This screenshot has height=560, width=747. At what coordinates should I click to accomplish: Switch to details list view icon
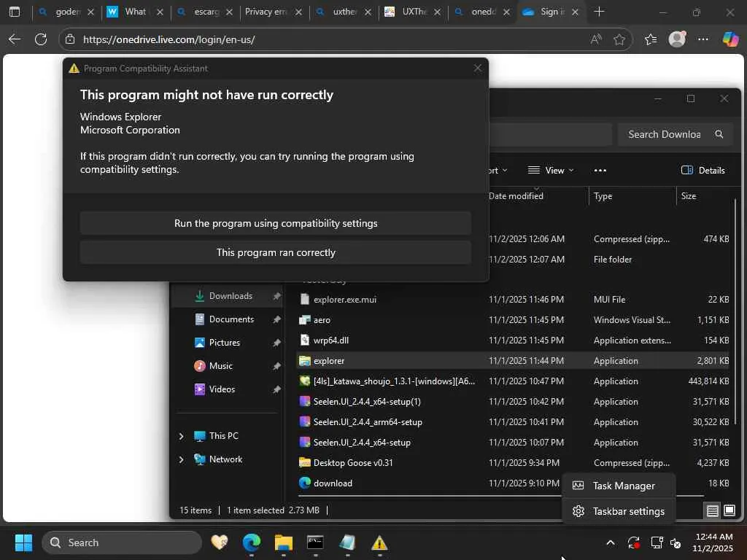712,511
